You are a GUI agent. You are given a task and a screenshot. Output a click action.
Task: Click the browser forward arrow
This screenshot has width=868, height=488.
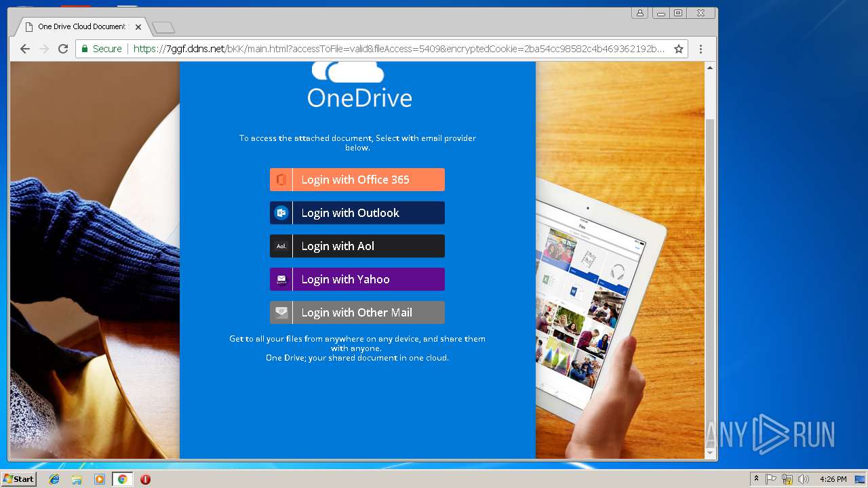(44, 49)
